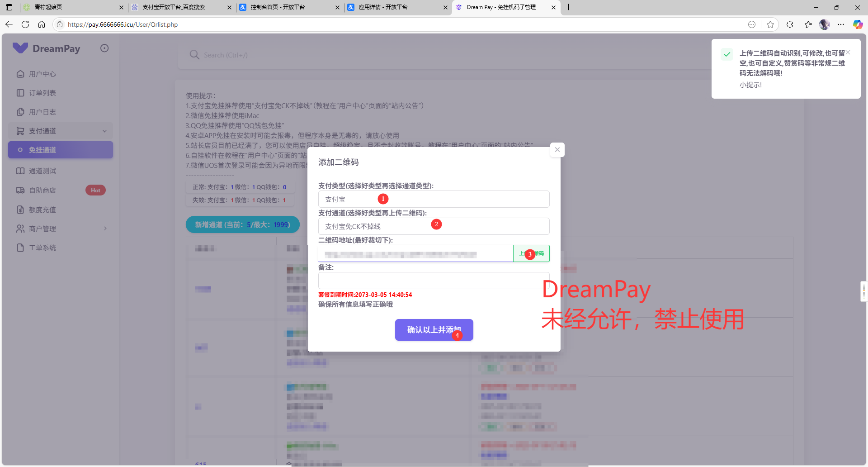Screen dimensions: 868x467
Task: Open the 支付类型 dropdown showing 支付宝
Action: (x=433, y=199)
